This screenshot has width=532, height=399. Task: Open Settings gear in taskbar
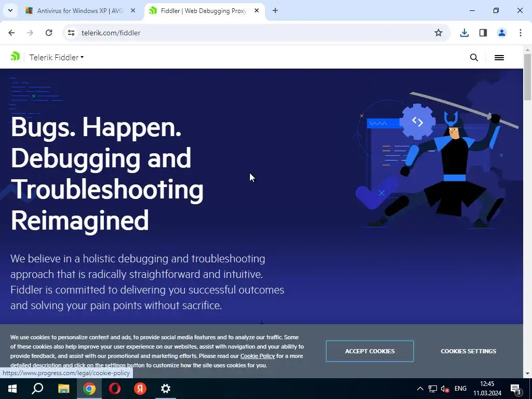(x=166, y=389)
